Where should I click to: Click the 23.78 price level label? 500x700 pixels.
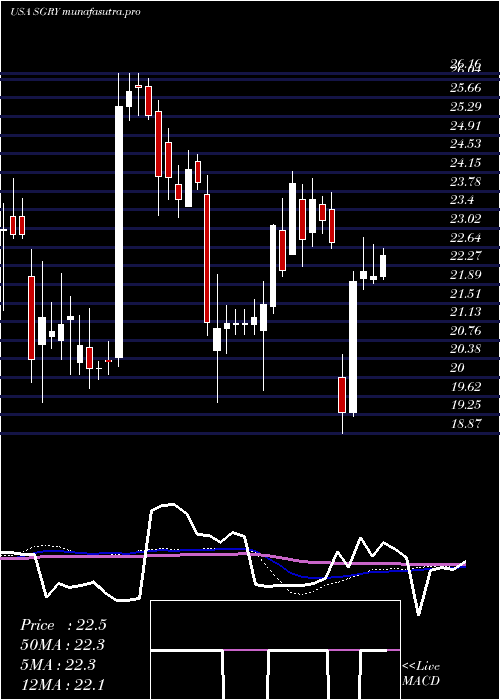pos(466,181)
